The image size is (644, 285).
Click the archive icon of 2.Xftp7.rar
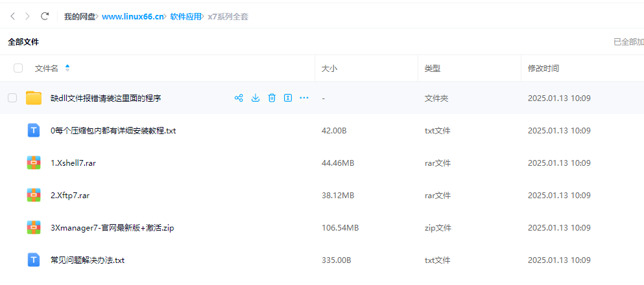pos(34,195)
